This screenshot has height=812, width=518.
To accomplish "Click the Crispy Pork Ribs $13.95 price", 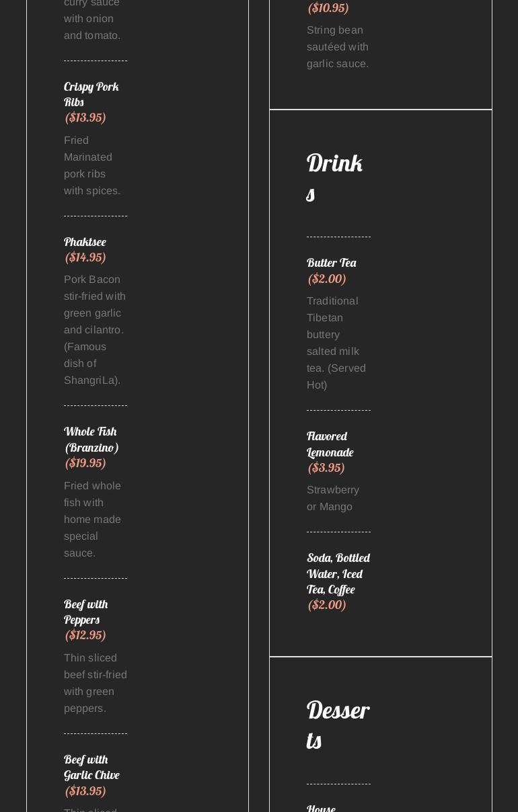I will (85, 118).
